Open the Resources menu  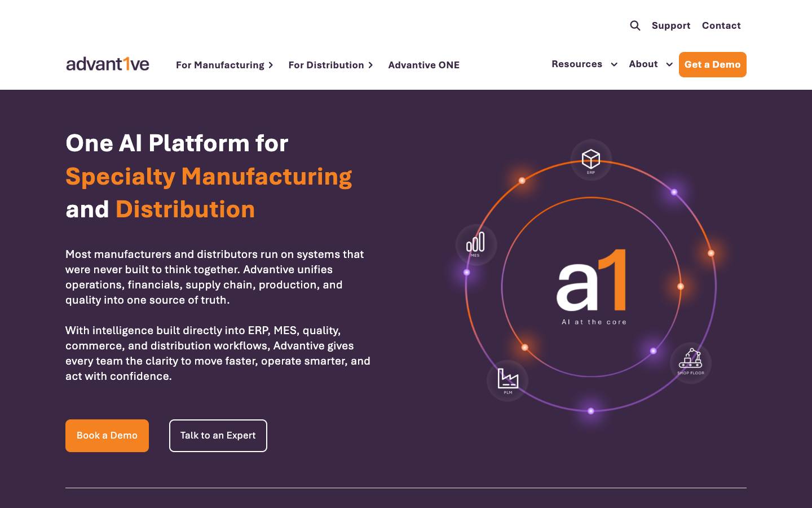(577, 64)
